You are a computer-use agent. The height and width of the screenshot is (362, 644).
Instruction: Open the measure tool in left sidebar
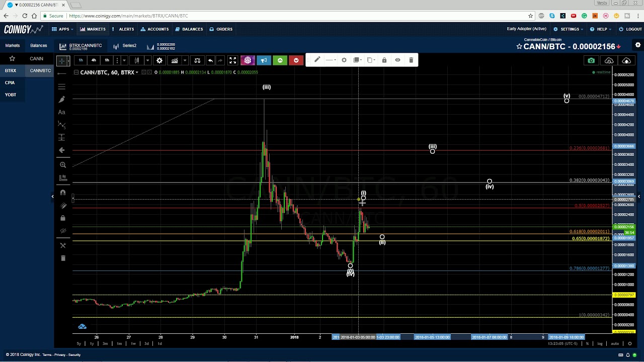pyautogui.click(x=63, y=178)
